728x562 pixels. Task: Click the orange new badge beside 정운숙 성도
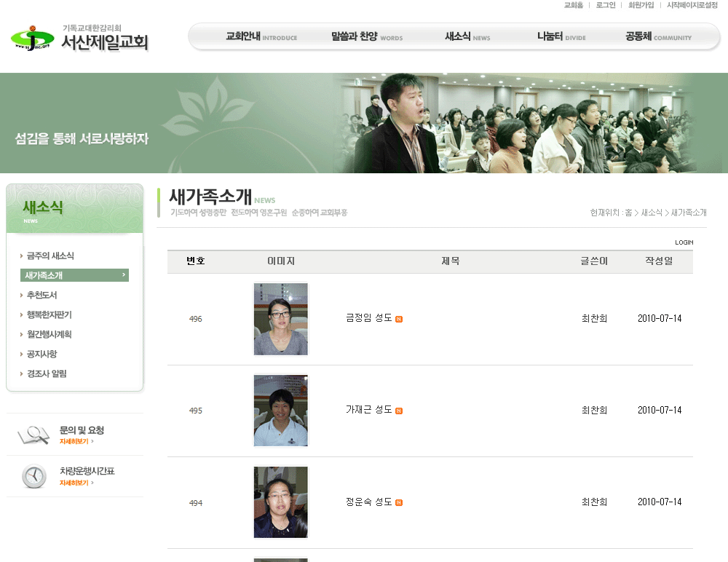pos(399,502)
